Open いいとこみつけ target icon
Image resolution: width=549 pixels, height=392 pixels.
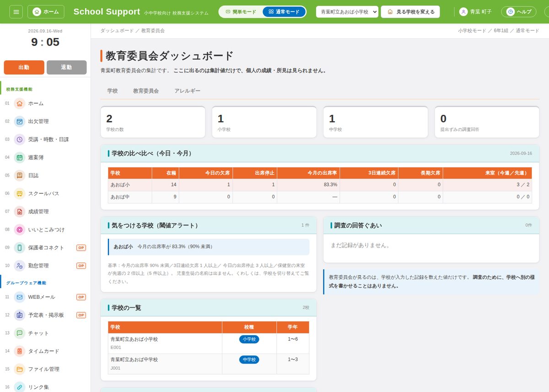coord(19,230)
